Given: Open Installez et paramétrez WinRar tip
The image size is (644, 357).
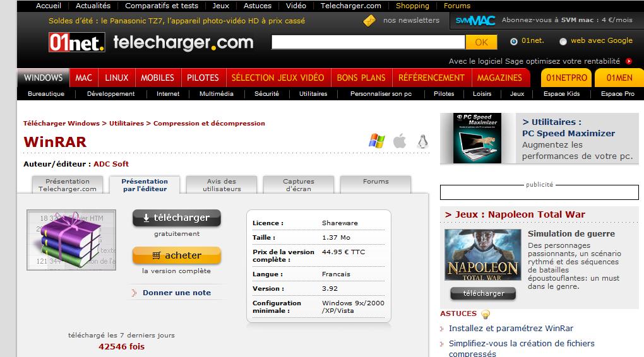Looking at the screenshot, I should click(x=511, y=328).
